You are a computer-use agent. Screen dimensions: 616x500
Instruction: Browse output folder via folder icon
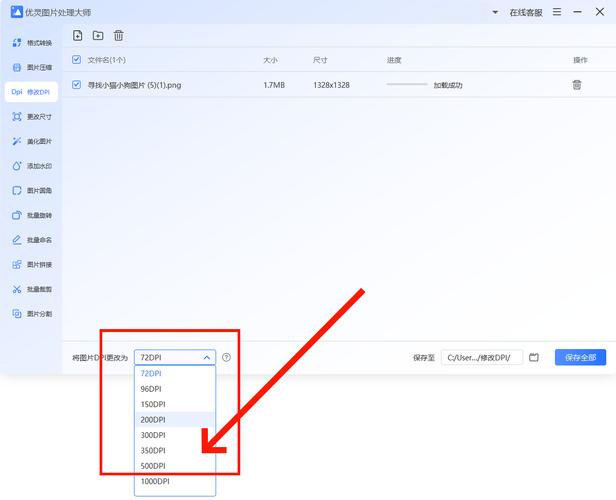534,357
